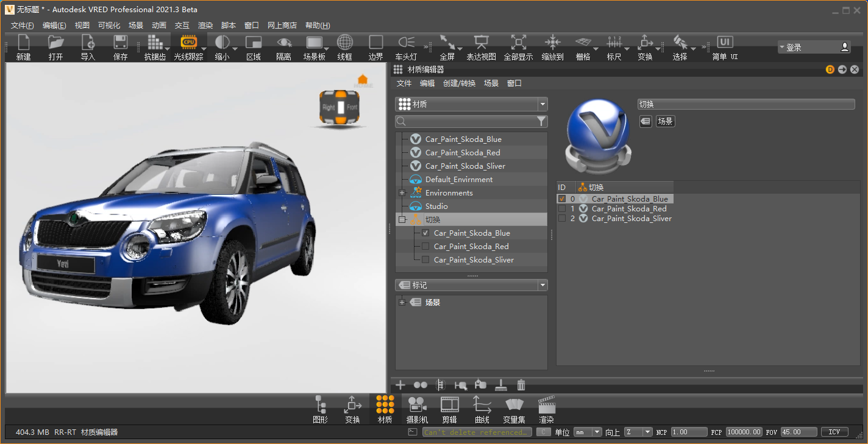This screenshot has width=868, height=444.
Task: Toggle the 边界 bounding box icon
Action: click(376, 42)
